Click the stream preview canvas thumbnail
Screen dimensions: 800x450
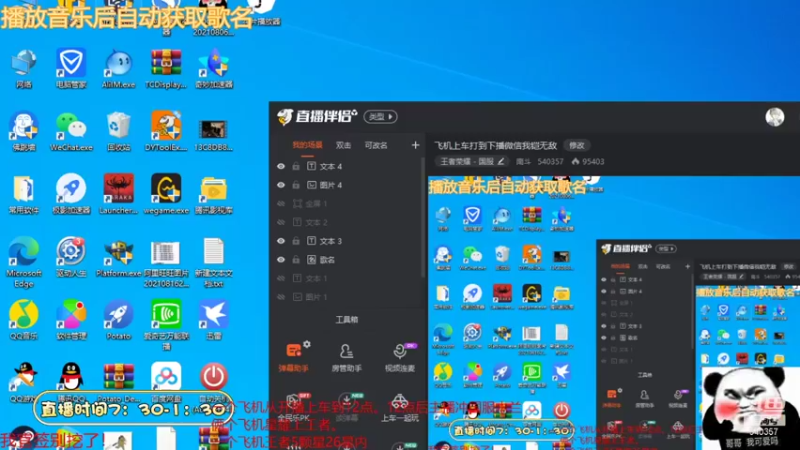coord(614,313)
